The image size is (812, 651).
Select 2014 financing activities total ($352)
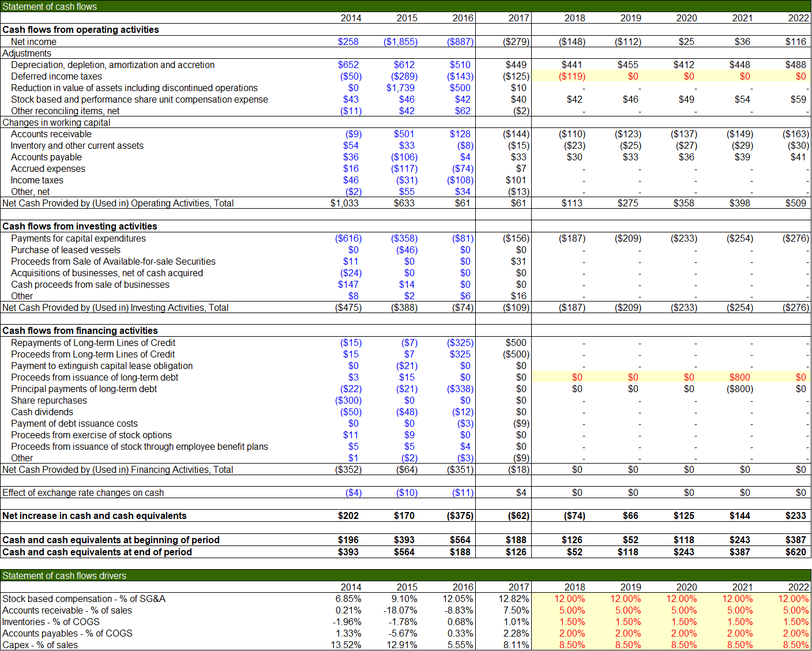click(x=348, y=469)
